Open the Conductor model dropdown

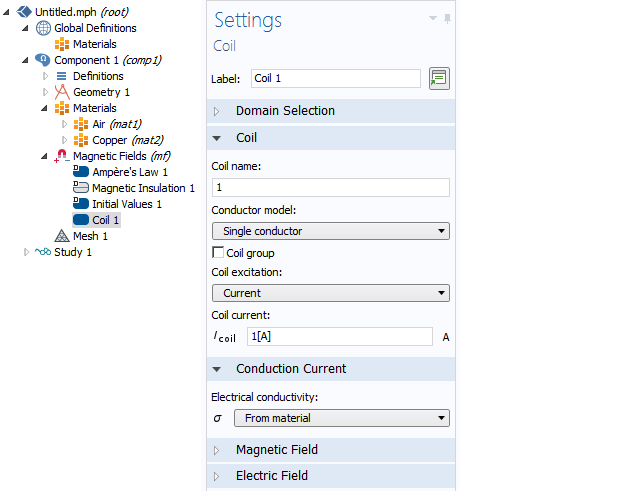coord(331,231)
